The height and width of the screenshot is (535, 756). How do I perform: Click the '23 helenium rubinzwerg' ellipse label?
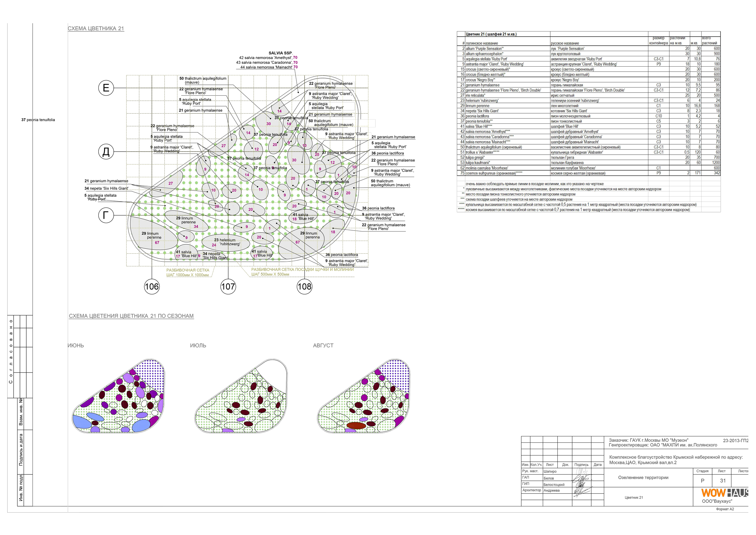(227, 242)
